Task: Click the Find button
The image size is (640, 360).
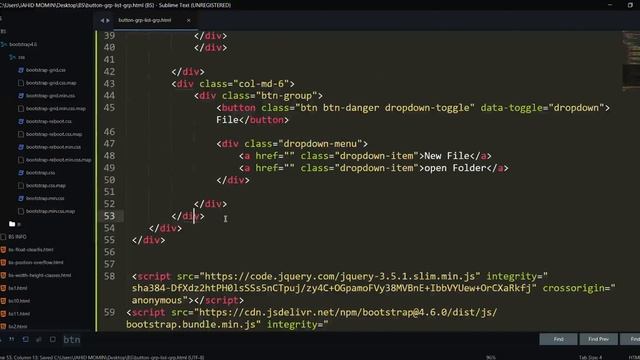Action: coord(558,339)
